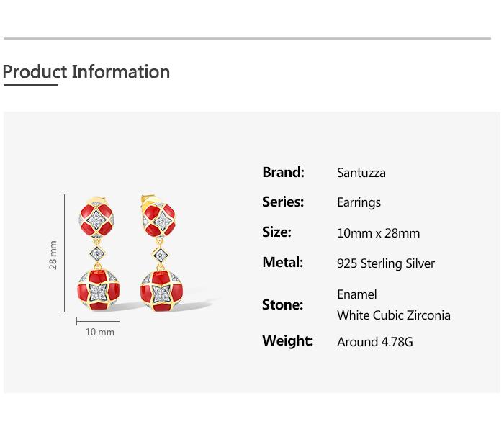The image size is (504, 429).
Task: Click the top red enamel ball of left earring
Action: [97, 220]
